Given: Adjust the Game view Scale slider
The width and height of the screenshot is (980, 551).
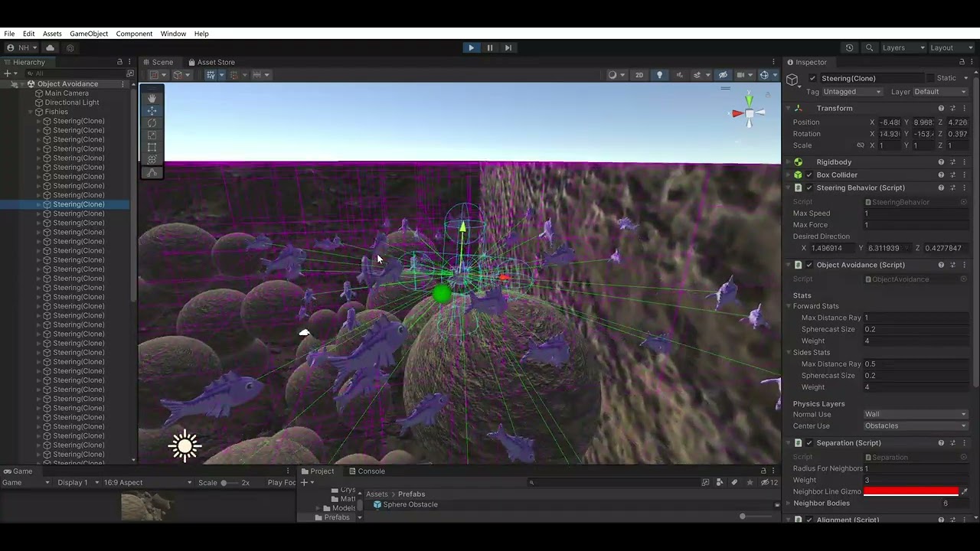Looking at the screenshot, I should (x=230, y=483).
